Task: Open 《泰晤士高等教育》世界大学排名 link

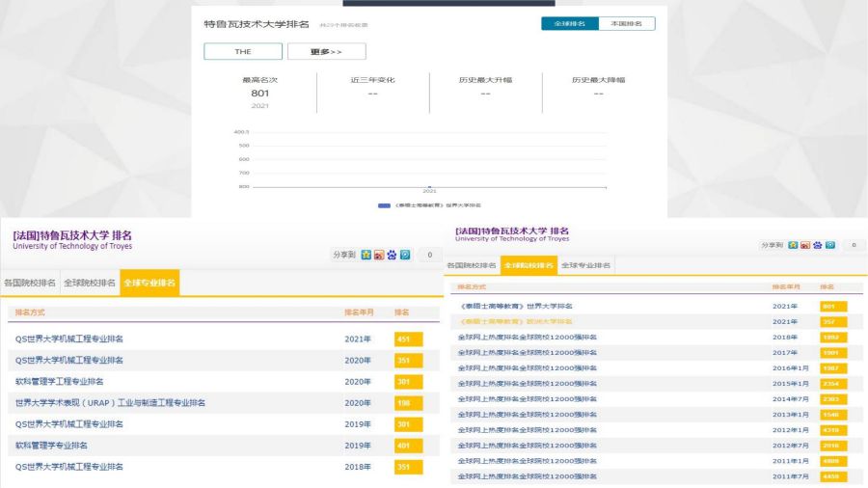Action: (x=517, y=306)
